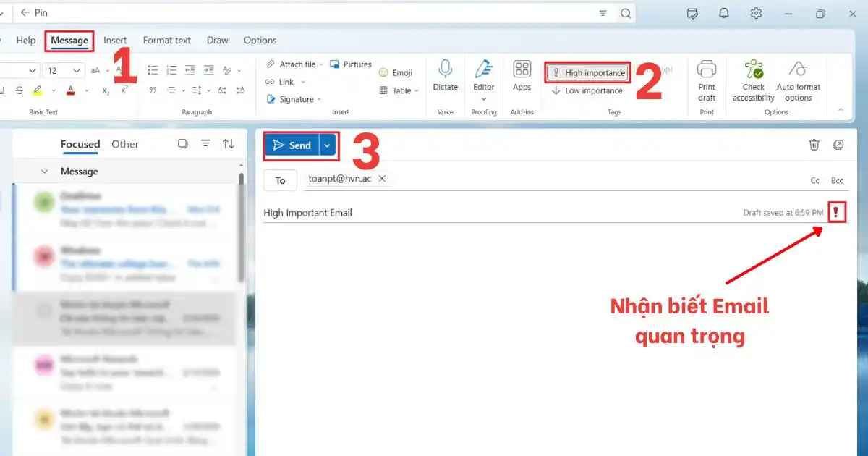This screenshot has width=868, height=456.
Task: Open font color dropdown arrow
Action: (87, 90)
